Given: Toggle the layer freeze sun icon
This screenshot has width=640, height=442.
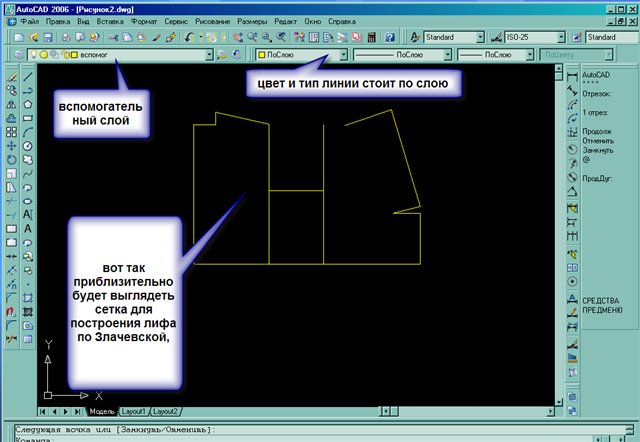Looking at the screenshot, I should pos(43,55).
